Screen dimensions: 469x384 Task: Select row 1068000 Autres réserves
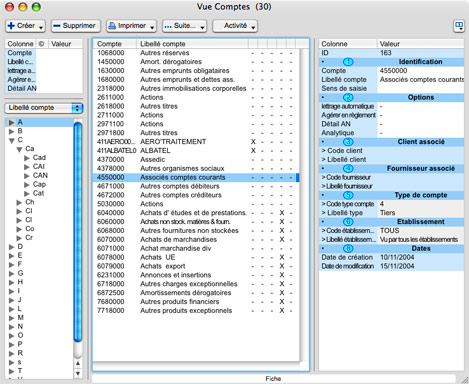coord(196,53)
